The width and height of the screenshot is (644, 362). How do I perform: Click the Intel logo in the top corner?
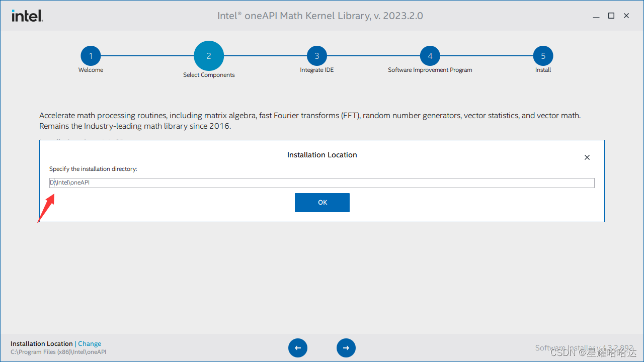pos(27,15)
